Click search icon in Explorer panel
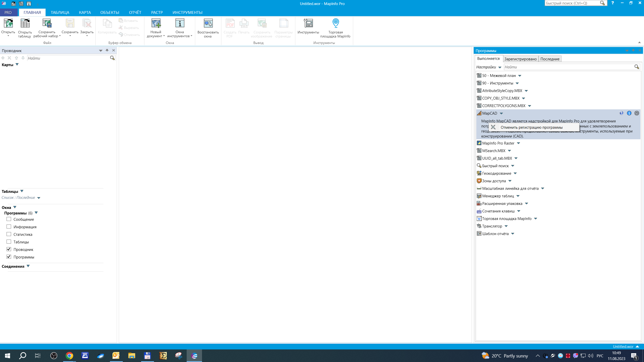This screenshot has height=362, width=644. pyautogui.click(x=112, y=58)
